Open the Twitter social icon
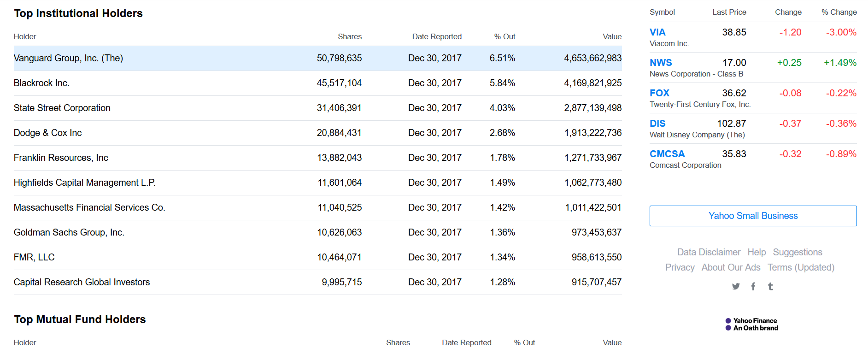The width and height of the screenshot is (868, 348). 736,286
